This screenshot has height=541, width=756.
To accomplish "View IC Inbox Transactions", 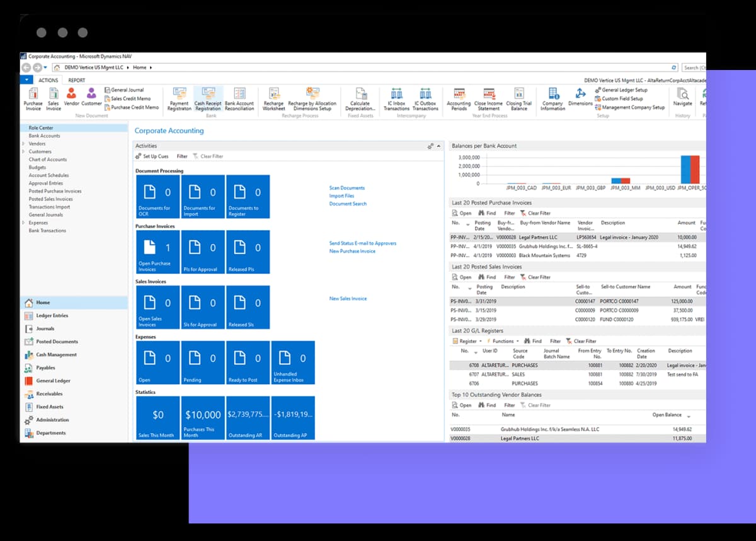I will point(396,101).
